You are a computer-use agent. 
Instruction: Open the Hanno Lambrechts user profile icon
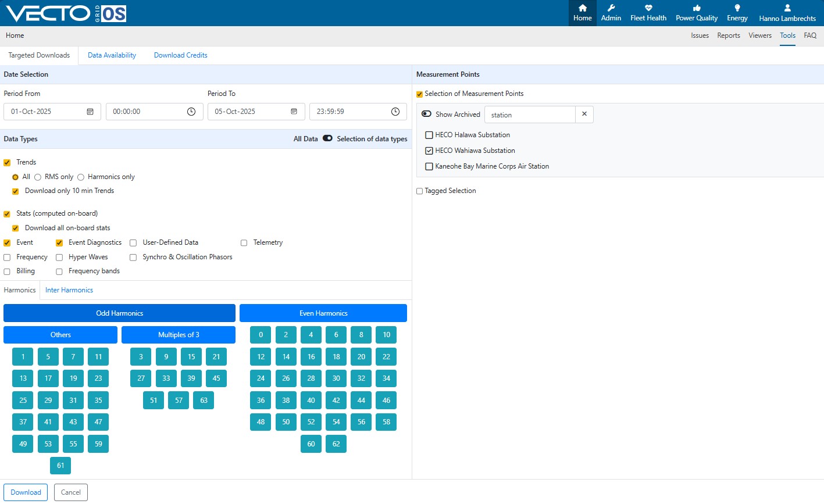(787, 8)
